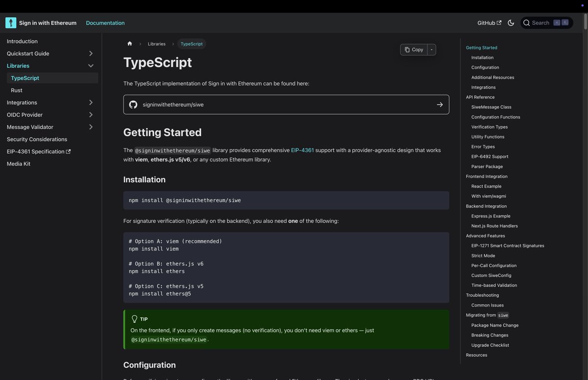Click the GitHub octocat icon in the repo card
This screenshot has width=588, height=380.
point(133,104)
